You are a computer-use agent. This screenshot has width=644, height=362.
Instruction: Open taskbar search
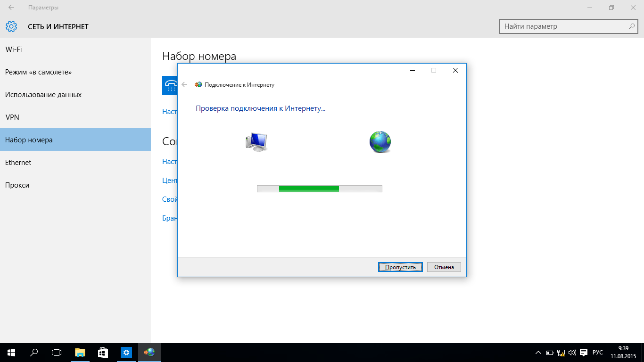(x=34, y=353)
